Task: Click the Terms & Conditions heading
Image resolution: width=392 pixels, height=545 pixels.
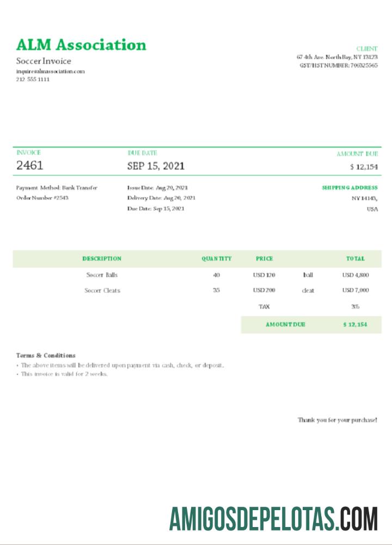Action: tap(46, 355)
